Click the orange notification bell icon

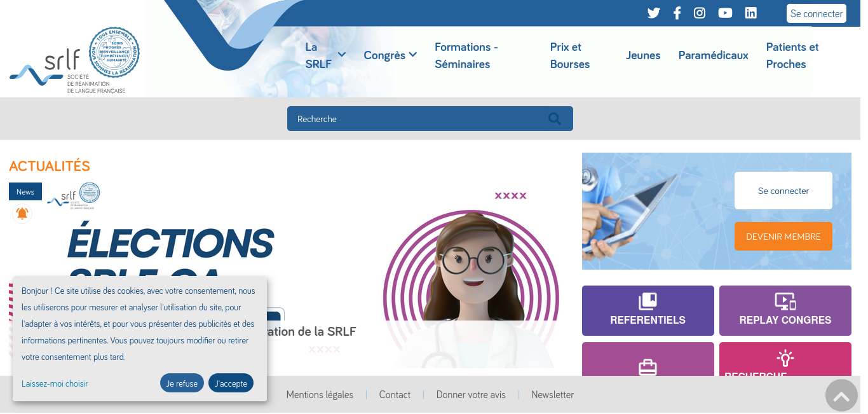point(22,214)
